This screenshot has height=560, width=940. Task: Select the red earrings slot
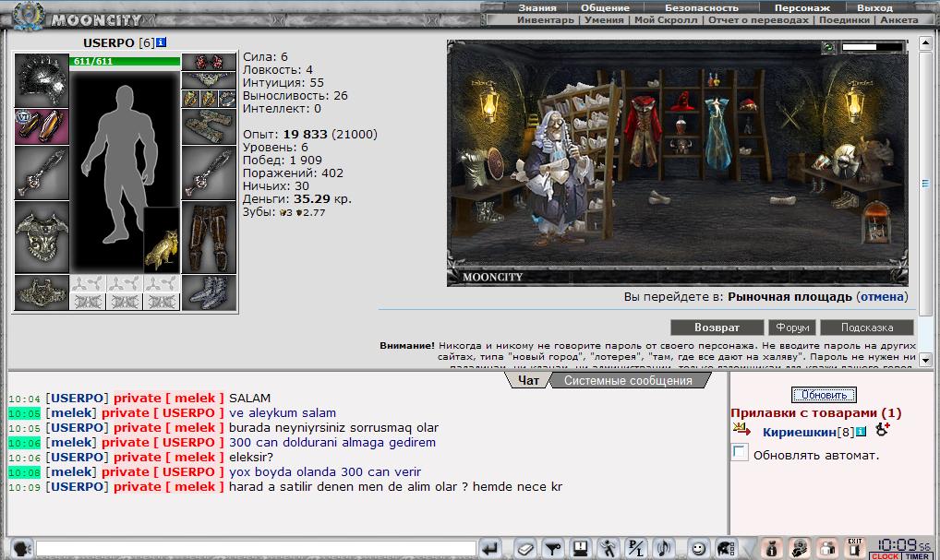[x=209, y=62]
